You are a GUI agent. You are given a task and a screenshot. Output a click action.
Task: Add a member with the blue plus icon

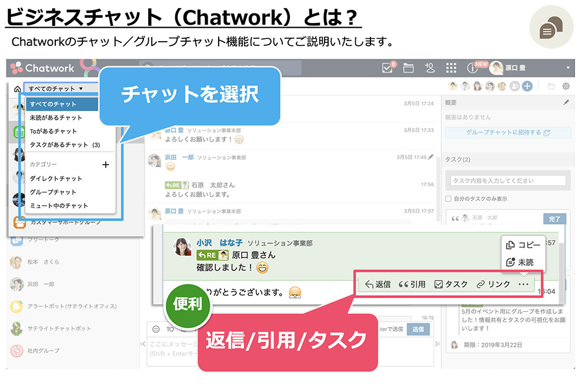[x=527, y=87]
